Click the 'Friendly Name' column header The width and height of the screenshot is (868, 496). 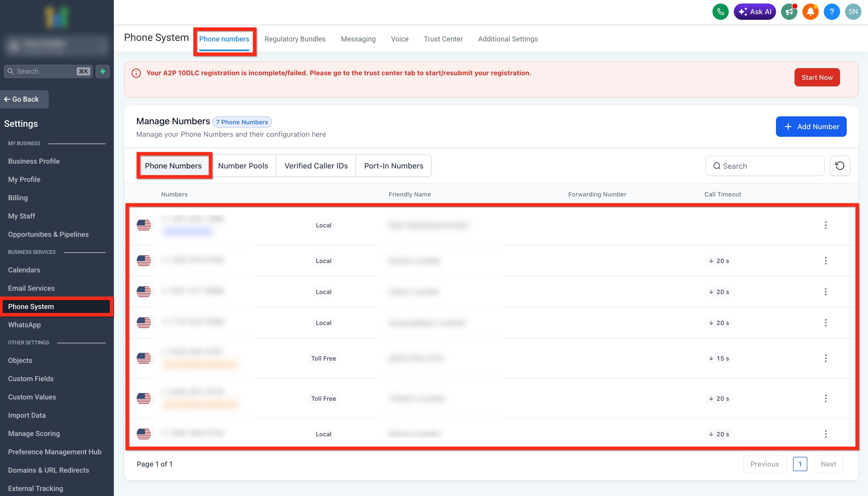pyautogui.click(x=409, y=194)
